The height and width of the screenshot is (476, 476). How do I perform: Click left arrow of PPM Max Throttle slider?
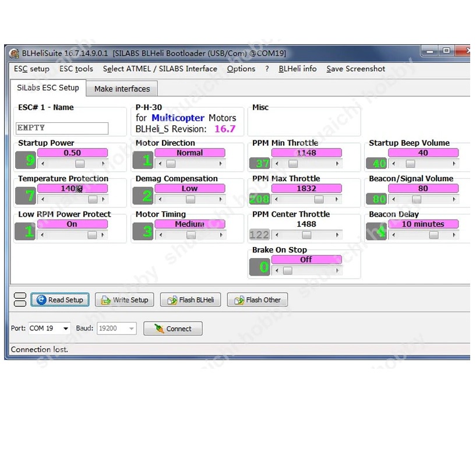tap(277, 199)
